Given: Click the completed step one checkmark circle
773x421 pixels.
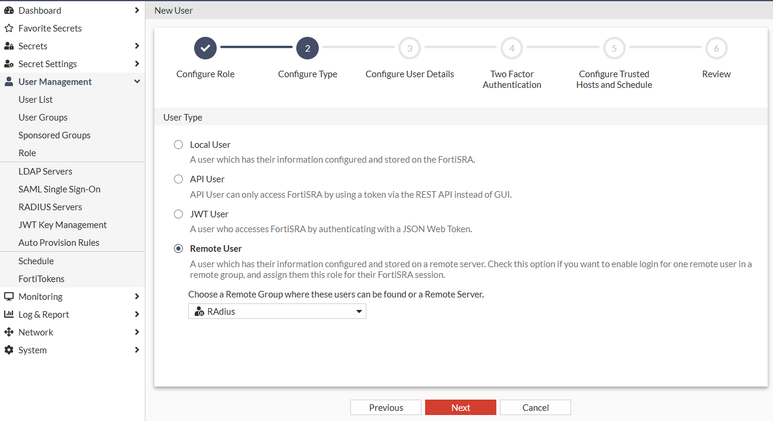Looking at the screenshot, I should 205,48.
